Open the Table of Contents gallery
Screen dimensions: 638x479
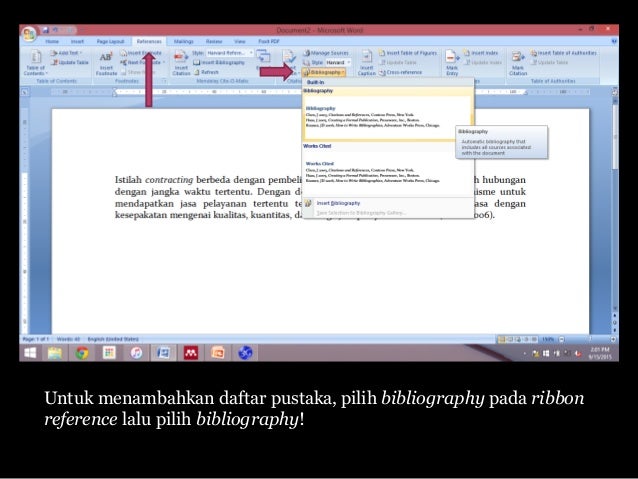coord(35,62)
